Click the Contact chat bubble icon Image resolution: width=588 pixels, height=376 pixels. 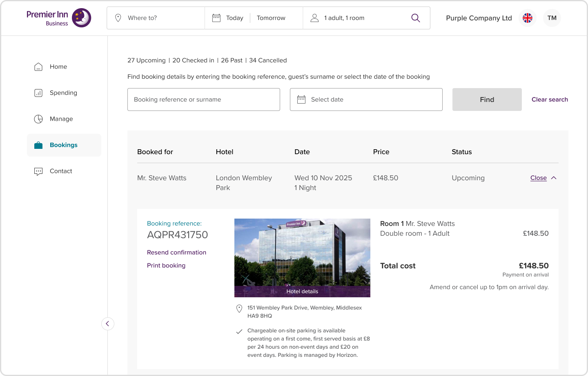[x=38, y=171]
